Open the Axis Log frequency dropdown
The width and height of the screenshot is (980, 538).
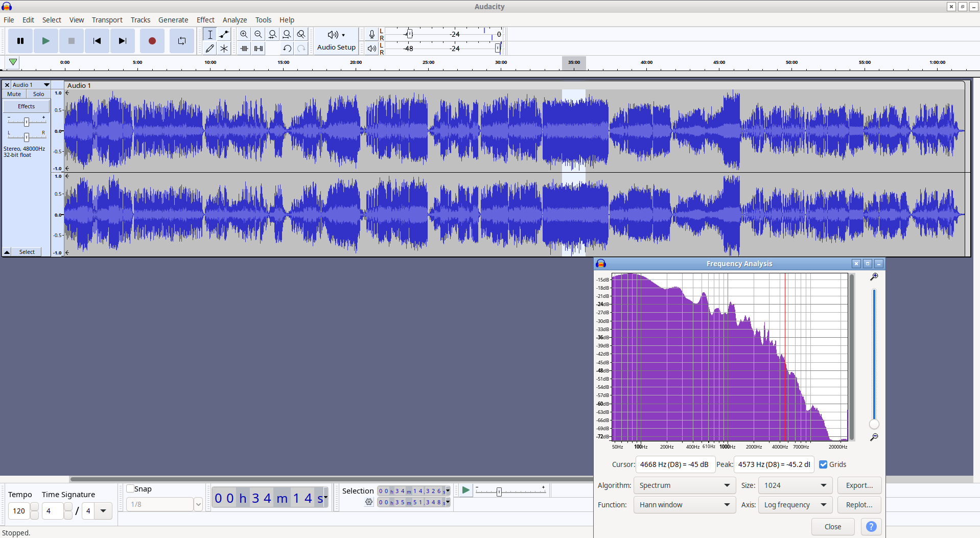795,505
